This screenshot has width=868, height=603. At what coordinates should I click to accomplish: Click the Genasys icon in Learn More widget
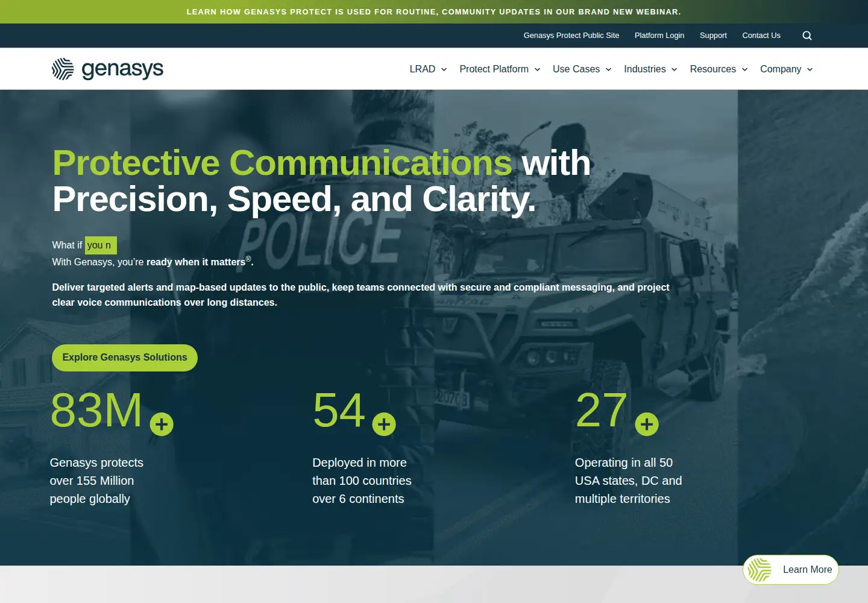[759, 570]
